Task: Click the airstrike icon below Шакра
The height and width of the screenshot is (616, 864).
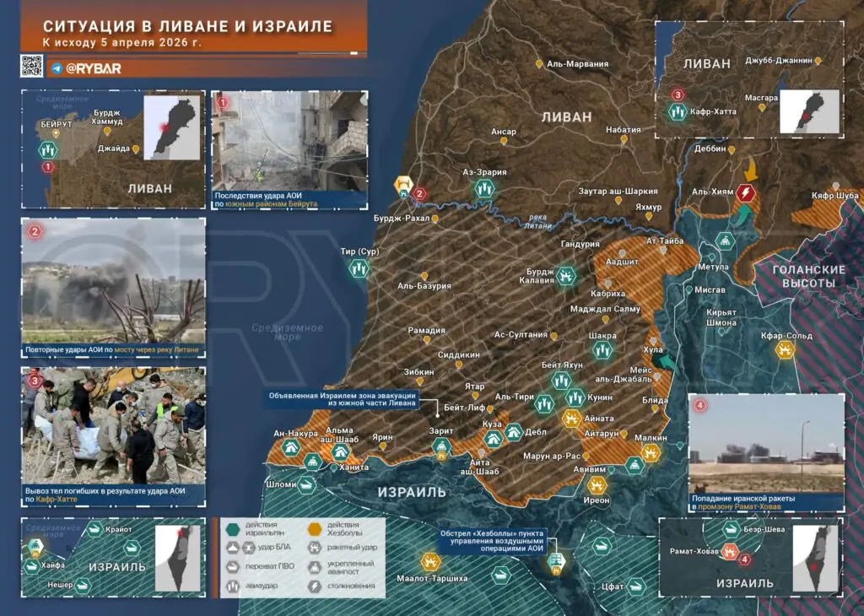Action: pyautogui.click(x=602, y=349)
